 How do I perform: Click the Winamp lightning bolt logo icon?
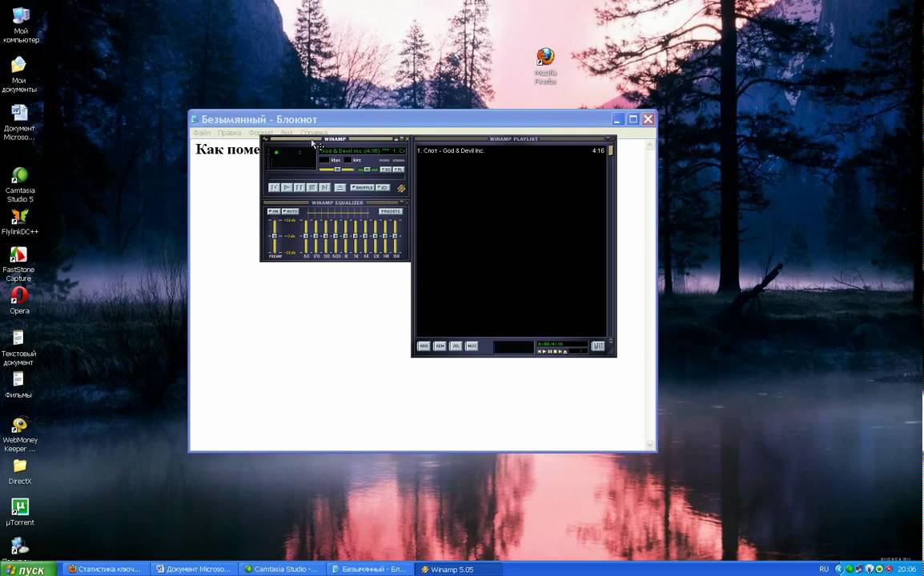[401, 189]
